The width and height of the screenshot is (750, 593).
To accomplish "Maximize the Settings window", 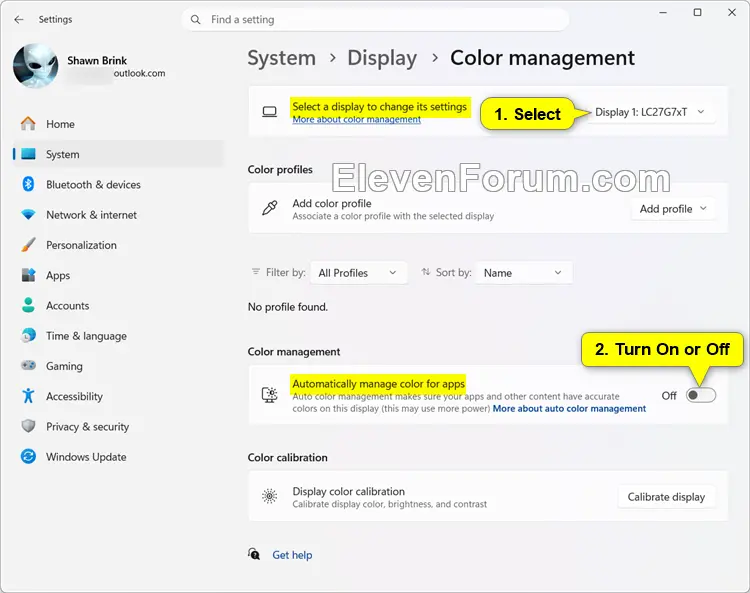I will (697, 12).
